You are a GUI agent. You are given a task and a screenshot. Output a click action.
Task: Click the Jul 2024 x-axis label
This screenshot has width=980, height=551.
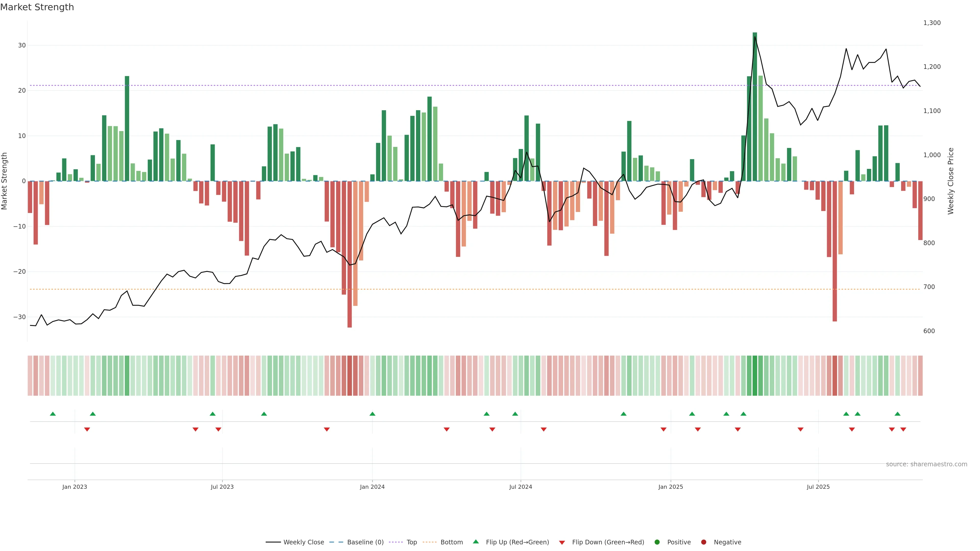(x=520, y=487)
